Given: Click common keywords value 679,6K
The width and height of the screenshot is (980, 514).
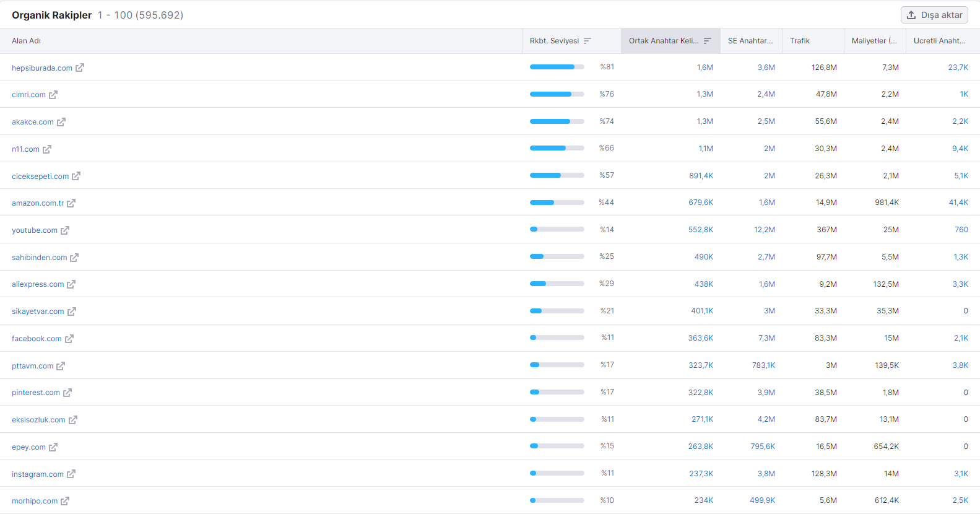Looking at the screenshot, I should (x=701, y=203).
